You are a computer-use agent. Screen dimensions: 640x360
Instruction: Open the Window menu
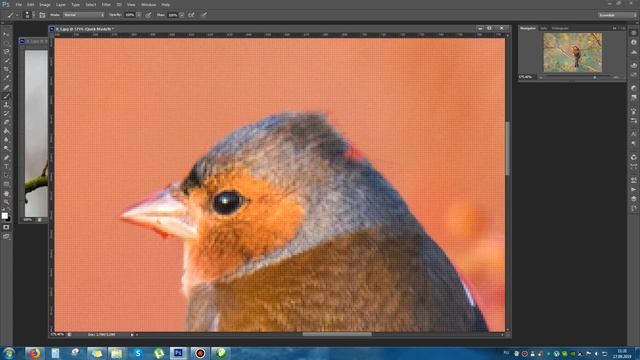point(149,4)
